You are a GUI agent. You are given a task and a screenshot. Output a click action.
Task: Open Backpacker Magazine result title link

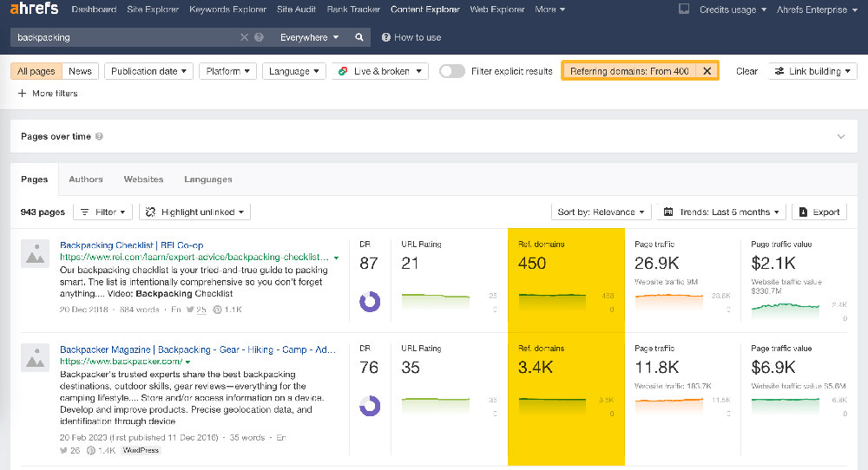click(x=198, y=349)
